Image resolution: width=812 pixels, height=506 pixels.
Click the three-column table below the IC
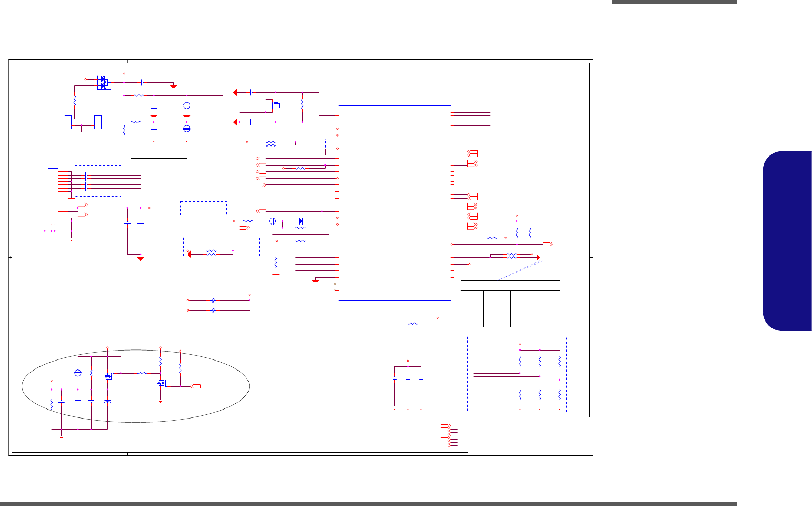coord(510,304)
